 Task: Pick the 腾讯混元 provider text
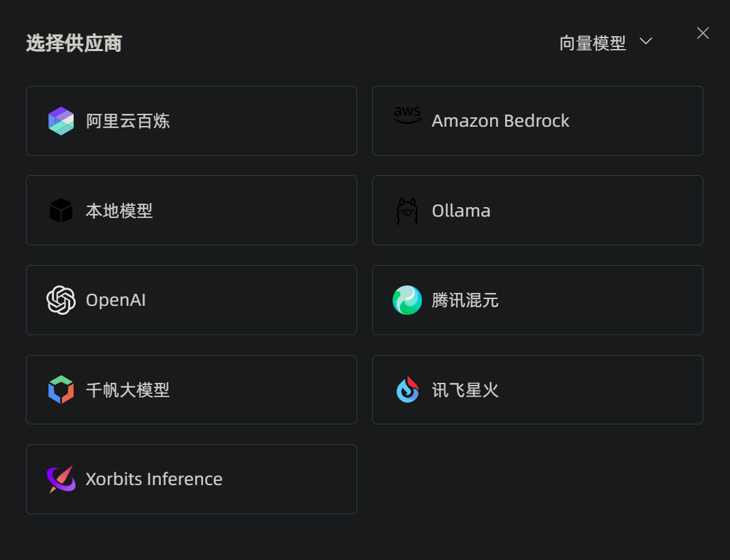[x=465, y=300]
